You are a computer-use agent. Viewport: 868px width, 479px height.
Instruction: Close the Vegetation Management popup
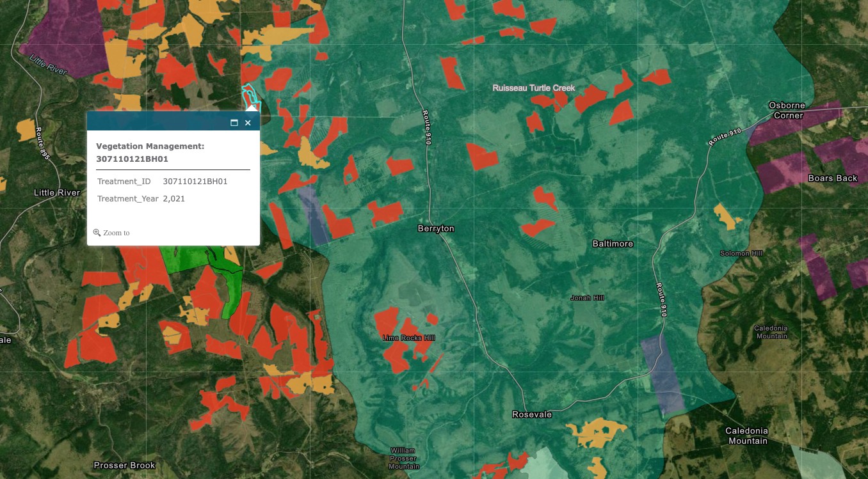coord(248,123)
